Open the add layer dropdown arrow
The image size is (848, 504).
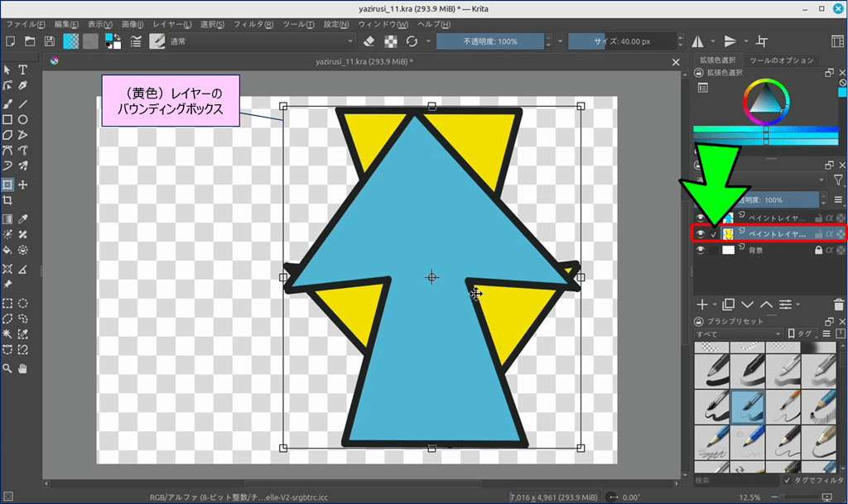click(x=715, y=305)
